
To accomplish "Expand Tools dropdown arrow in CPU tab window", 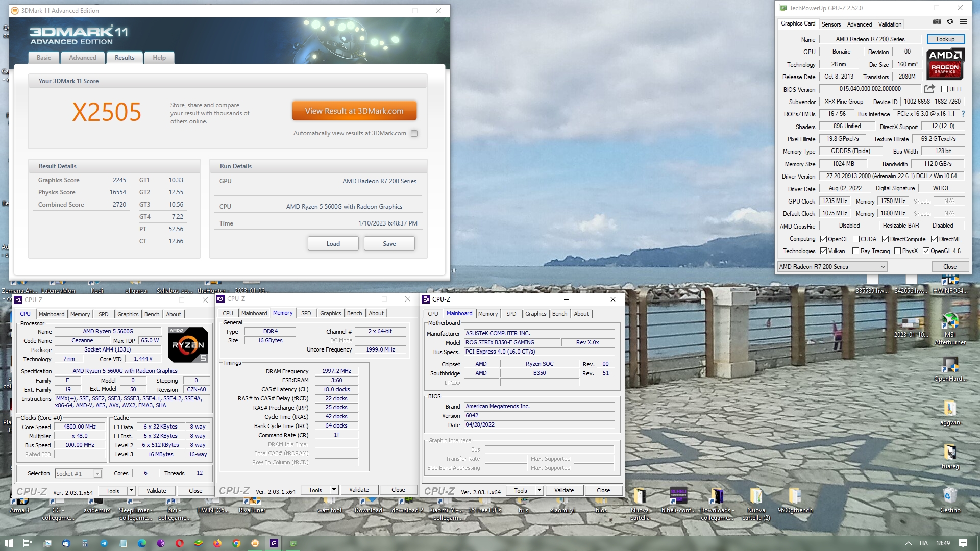I will (131, 491).
